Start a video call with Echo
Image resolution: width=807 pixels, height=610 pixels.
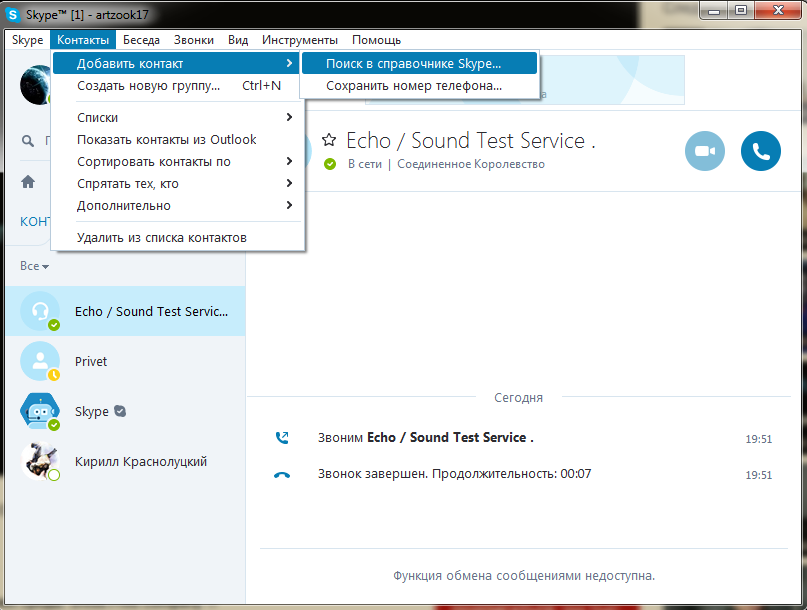pyautogui.click(x=705, y=151)
